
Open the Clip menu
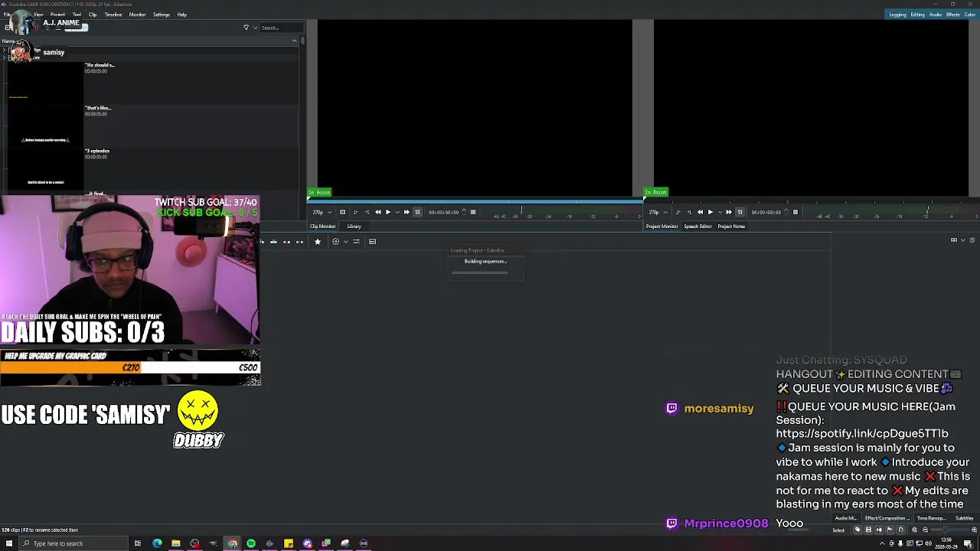pos(93,15)
